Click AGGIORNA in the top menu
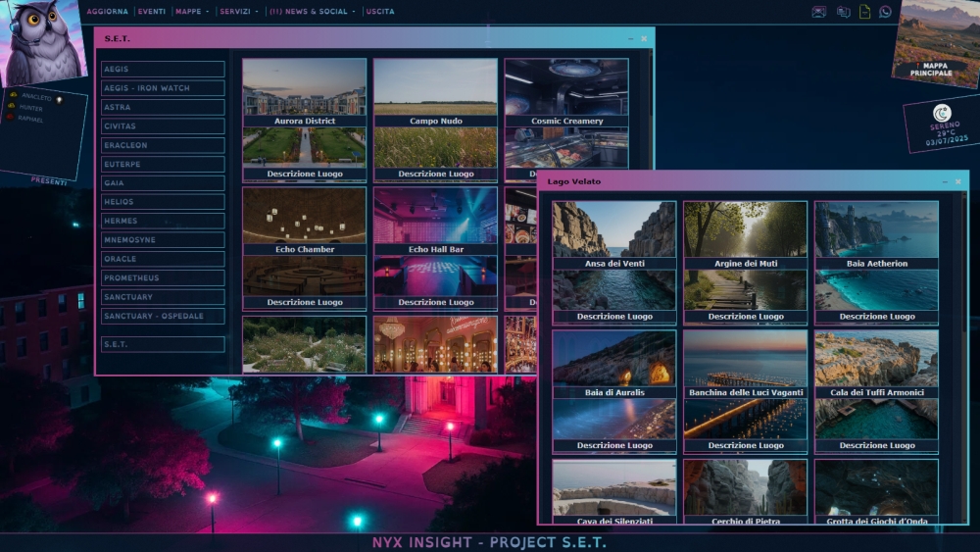This screenshot has width=980, height=552. 107,11
